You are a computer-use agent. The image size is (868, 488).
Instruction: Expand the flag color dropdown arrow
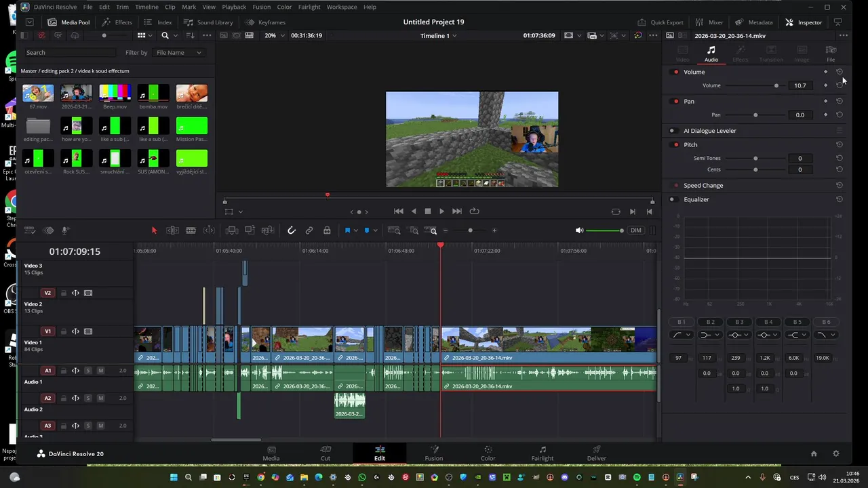click(x=355, y=230)
